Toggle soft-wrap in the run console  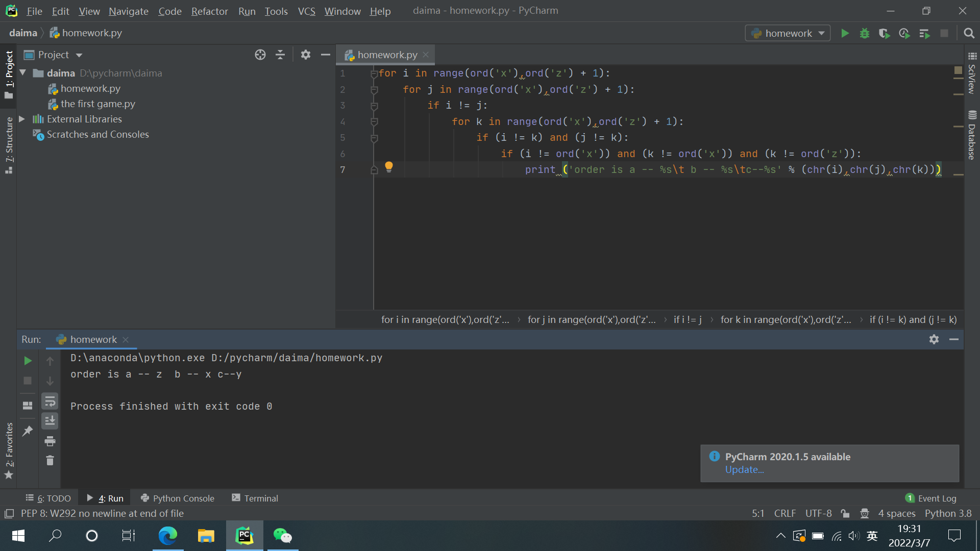pos(50,402)
